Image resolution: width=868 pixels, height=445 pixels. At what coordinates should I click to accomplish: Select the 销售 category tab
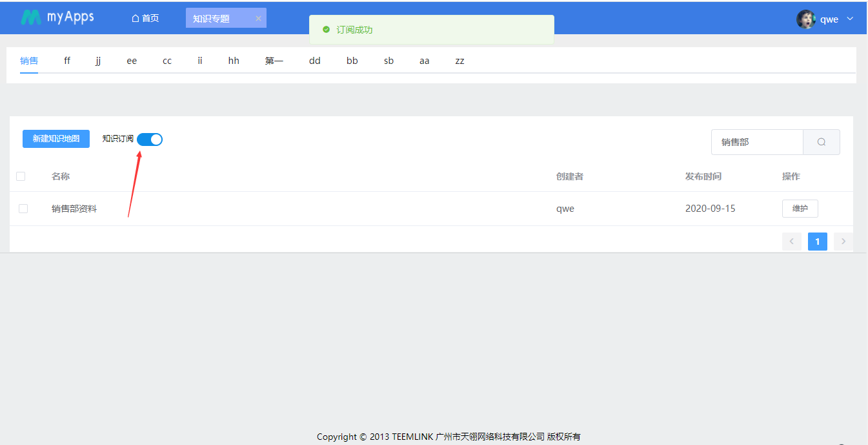[x=29, y=61]
